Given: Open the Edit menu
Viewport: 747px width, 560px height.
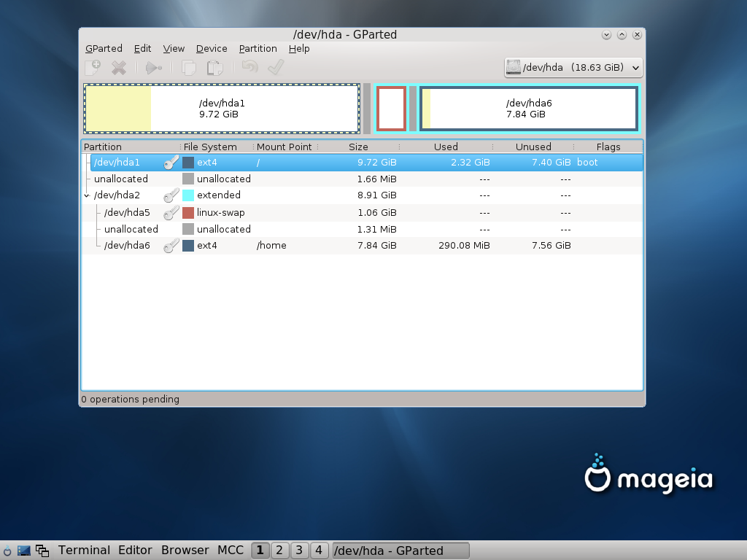Looking at the screenshot, I should pyautogui.click(x=142, y=49).
